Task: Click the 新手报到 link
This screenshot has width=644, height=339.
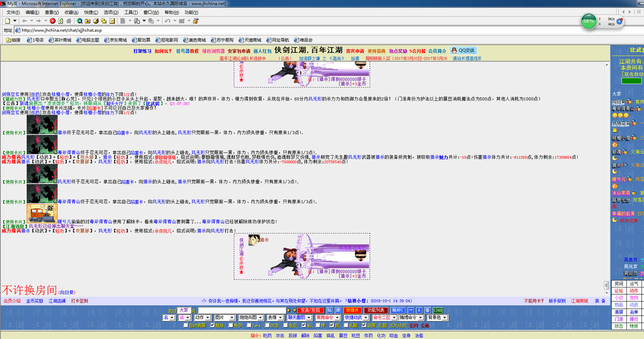Action: tap(557, 301)
